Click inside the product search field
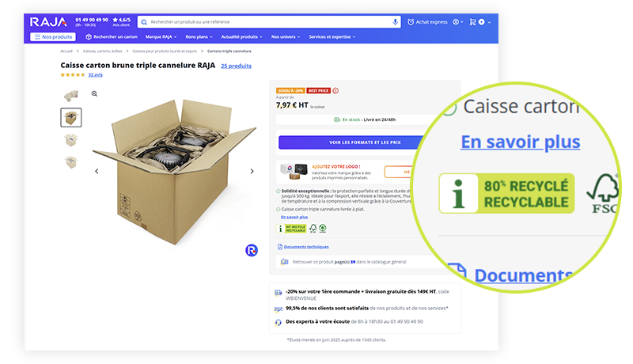Viewport: 633px width, 364px height. tap(268, 22)
